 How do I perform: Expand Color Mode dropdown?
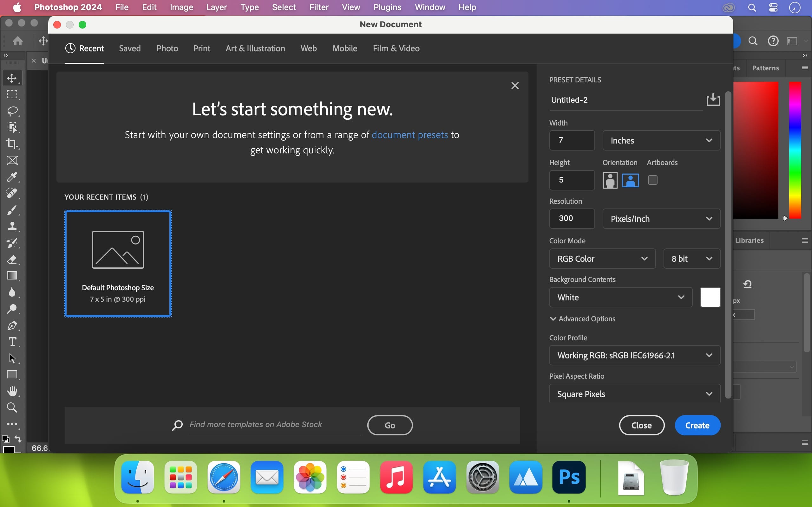click(602, 258)
